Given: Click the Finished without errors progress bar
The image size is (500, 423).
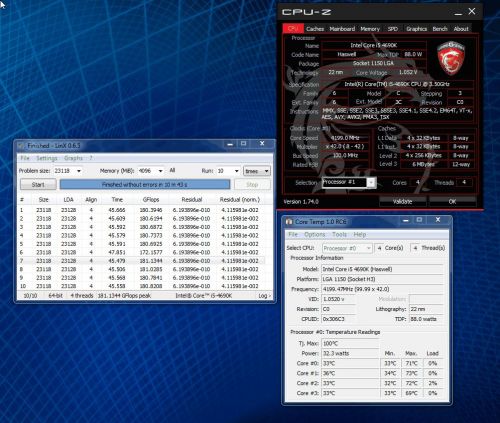Looking at the screenshot, I should tap(145, 184).
